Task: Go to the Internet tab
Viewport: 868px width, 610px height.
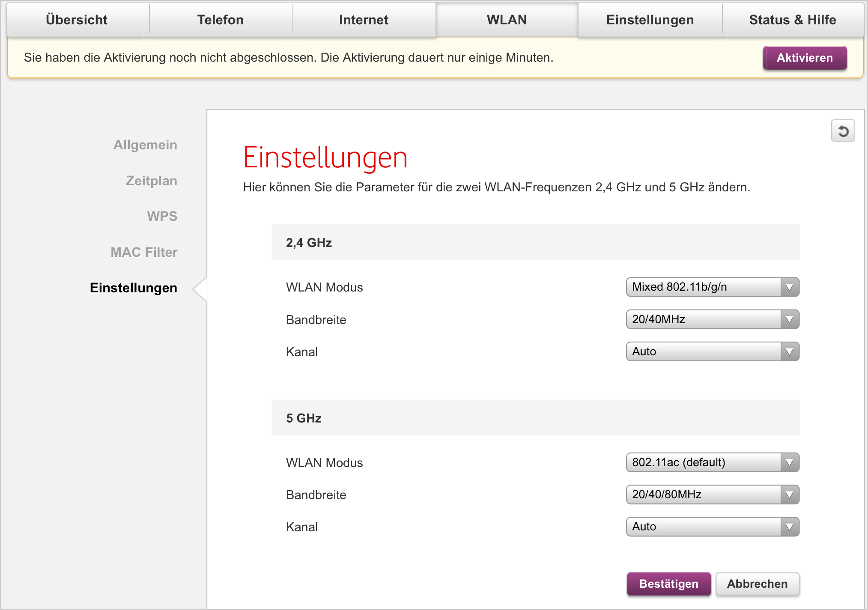Action: pyautogui.click(x=364, y=20)
